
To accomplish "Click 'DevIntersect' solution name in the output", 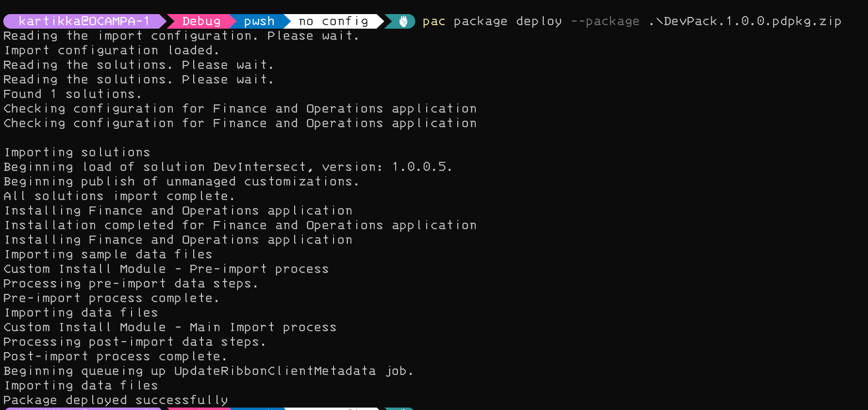I will (x=260, y=167).
